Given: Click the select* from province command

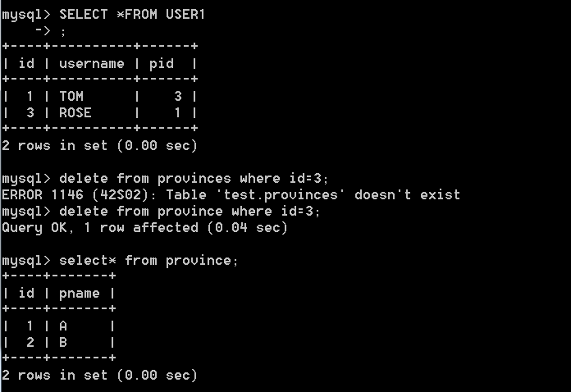Looking at the screenshot, I should [x=148, y=261].
